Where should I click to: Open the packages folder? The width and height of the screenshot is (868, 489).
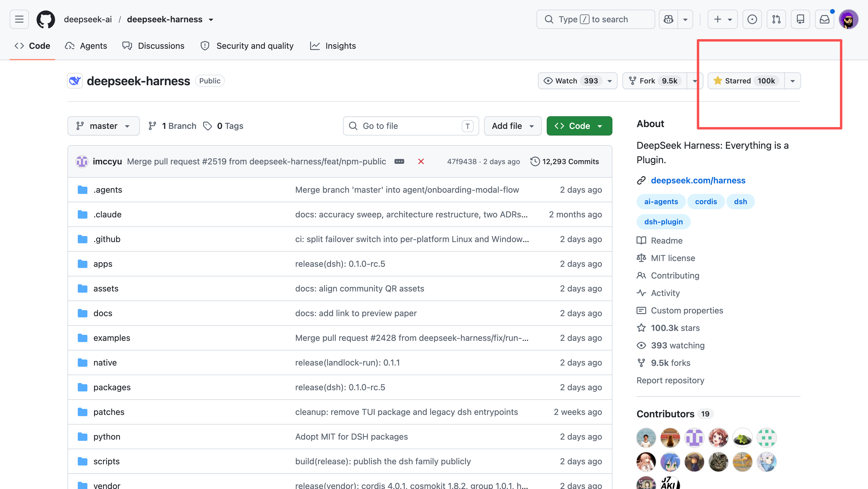(x=112, y=387)
